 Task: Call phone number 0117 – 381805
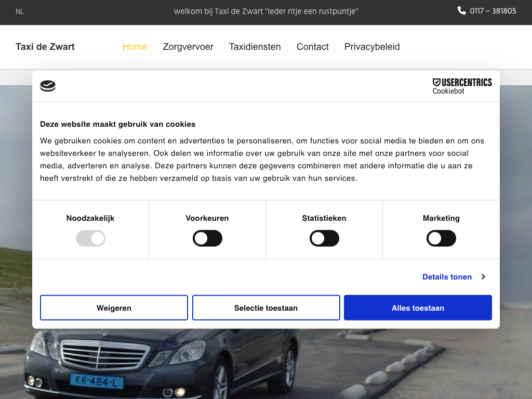(x=493, y=11)
